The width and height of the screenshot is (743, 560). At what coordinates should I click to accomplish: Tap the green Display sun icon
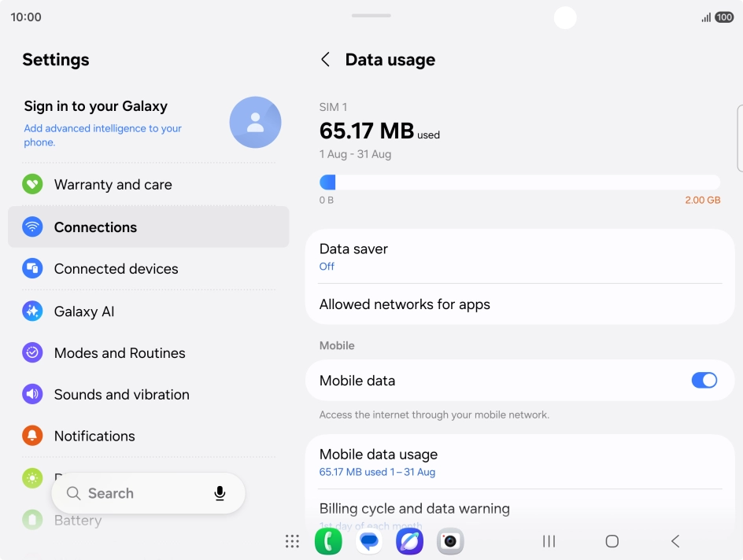pyautogui.click(x=32, y=478)
